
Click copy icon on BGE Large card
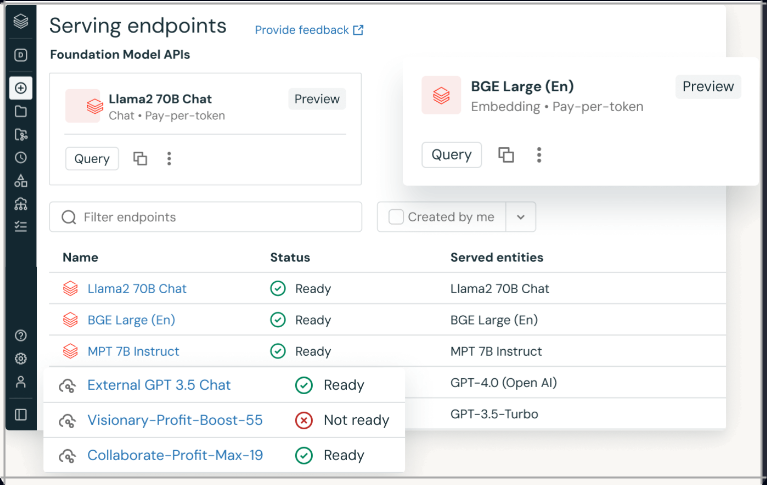point(506,155)
